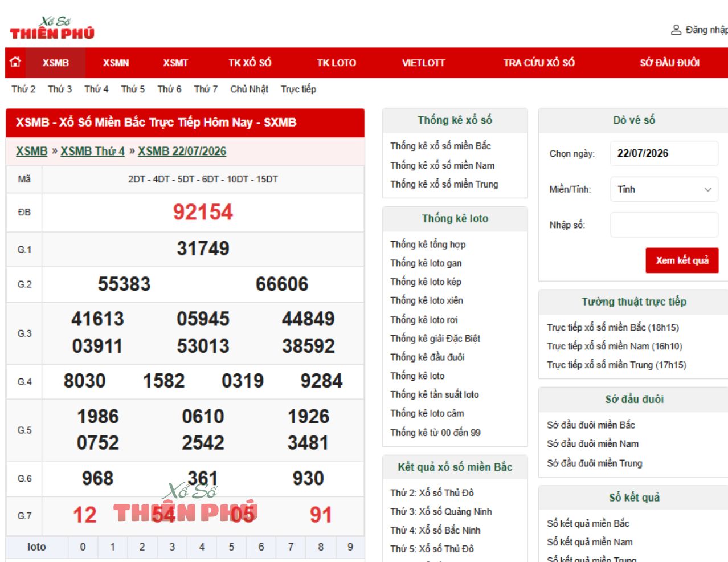728x562 pixels.
Task: Open Thống kê xổ số miền Bắc
Action: pos(440,146)
